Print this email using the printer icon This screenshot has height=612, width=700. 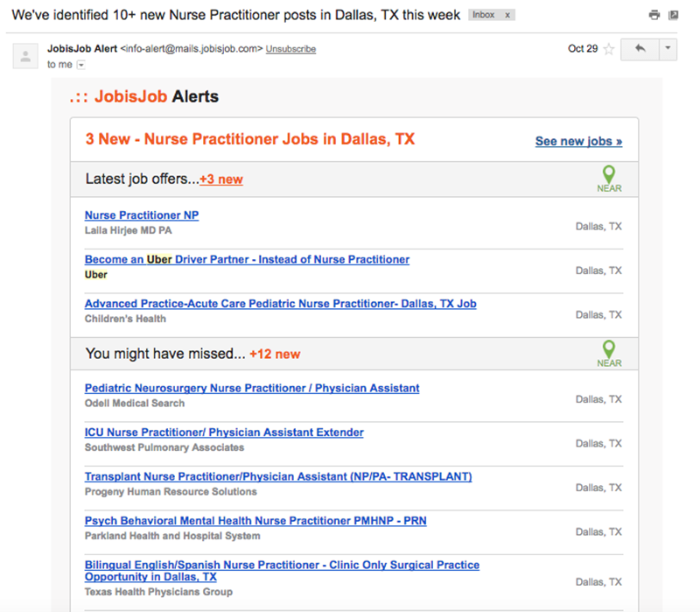pyautogui.click(x=654, y=15)
